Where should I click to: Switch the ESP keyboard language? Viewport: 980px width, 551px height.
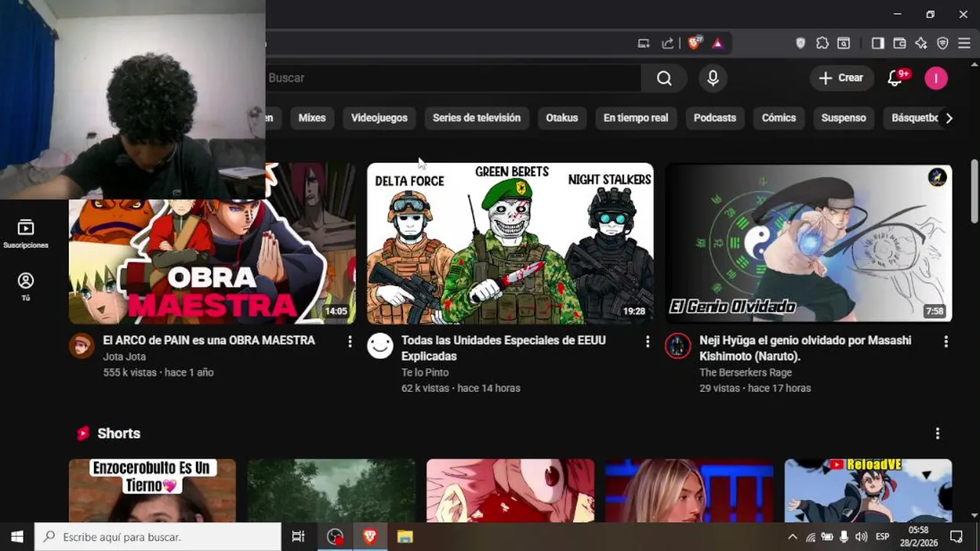click(882, 537)
